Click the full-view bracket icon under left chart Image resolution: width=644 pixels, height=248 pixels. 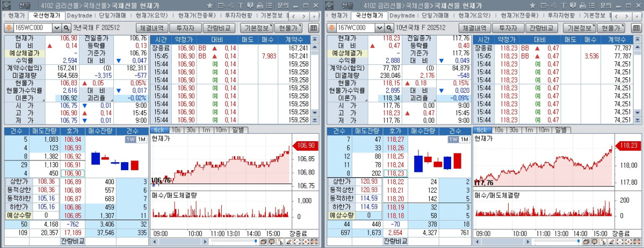(314, 242)
